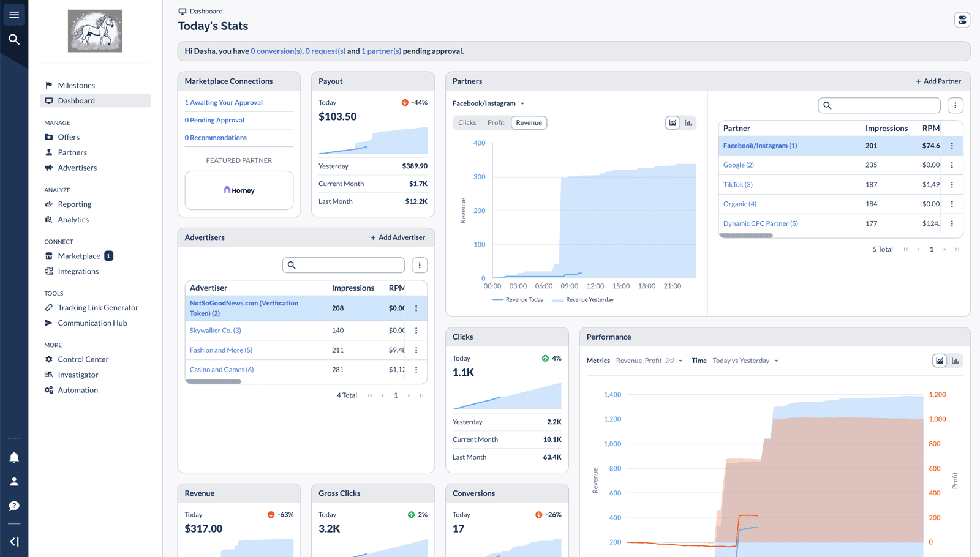
Task: Focus the Advertisers search field
Action: tap(344, 265)
